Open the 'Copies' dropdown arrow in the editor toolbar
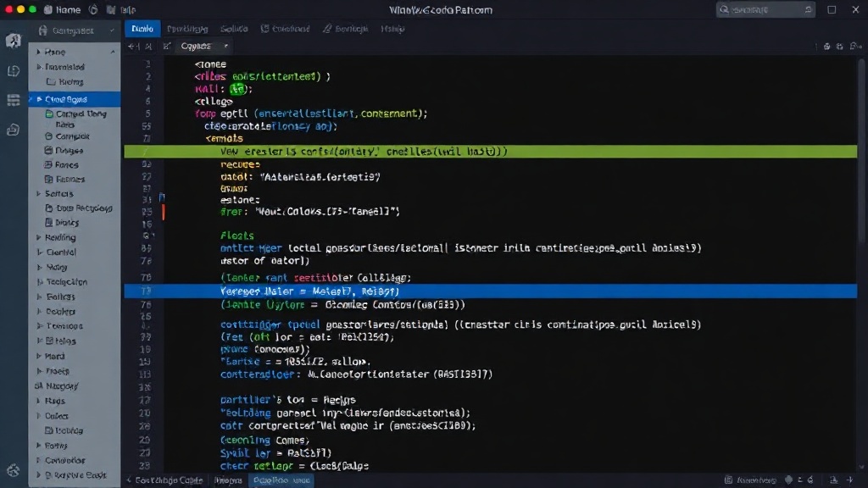The height and width of the screenshot is (488, 868). 225,47
